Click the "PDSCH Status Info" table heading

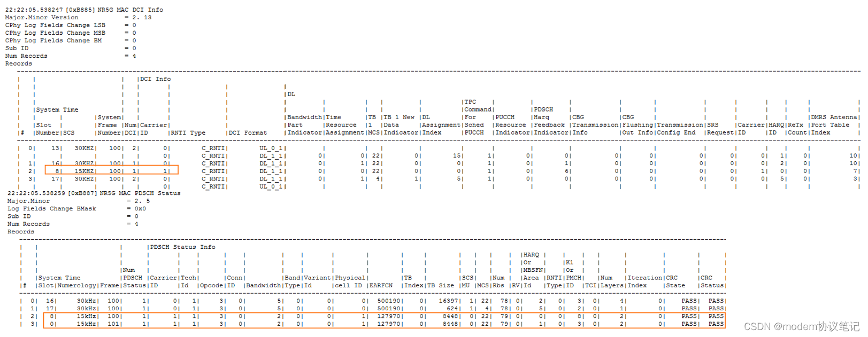click(182, 247)
